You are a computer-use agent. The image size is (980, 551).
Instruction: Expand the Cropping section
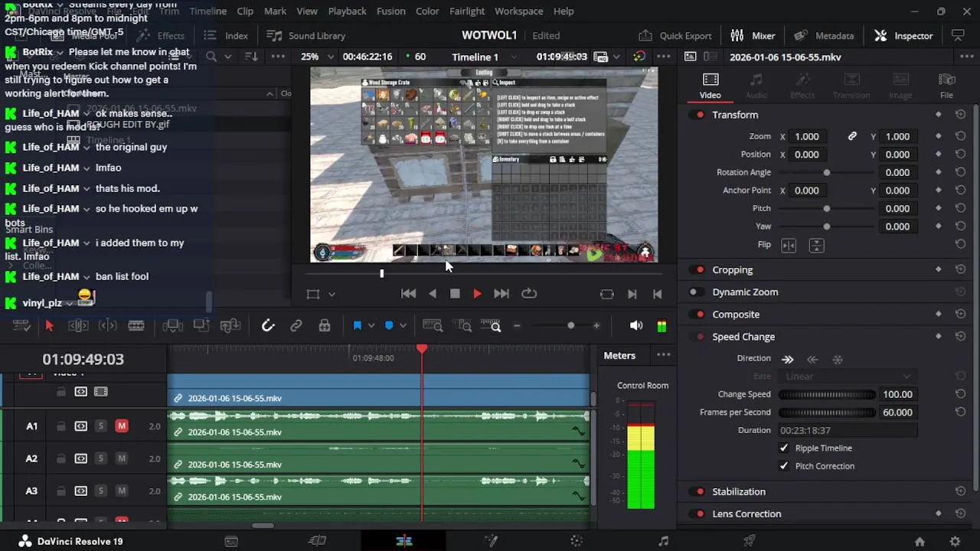click(x=733, y=270)
